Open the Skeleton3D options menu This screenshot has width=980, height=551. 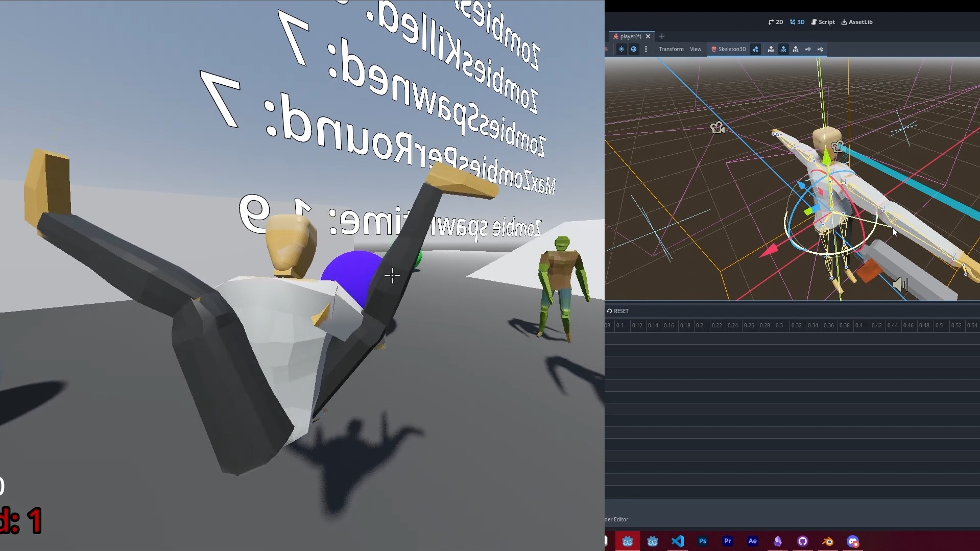[x=728, y=49]
